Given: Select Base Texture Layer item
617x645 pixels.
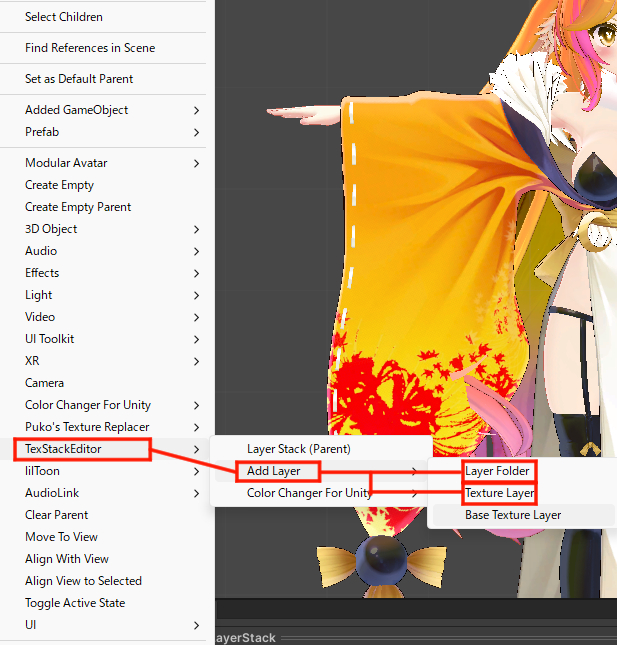Looking at the screenshot, I should [x=513, y=515].
